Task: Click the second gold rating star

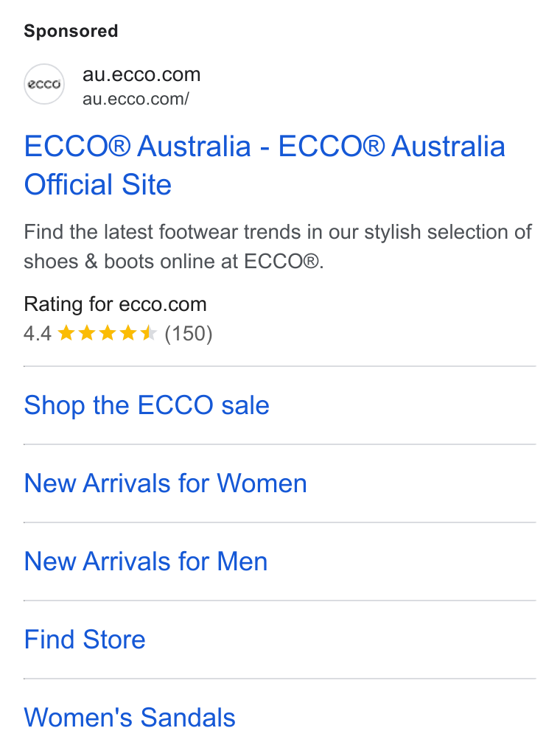Action: [87, 333]
